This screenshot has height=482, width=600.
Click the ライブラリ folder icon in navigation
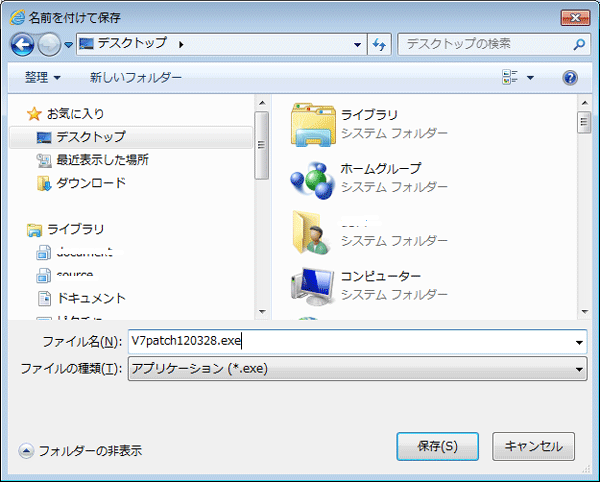(34, 230)
